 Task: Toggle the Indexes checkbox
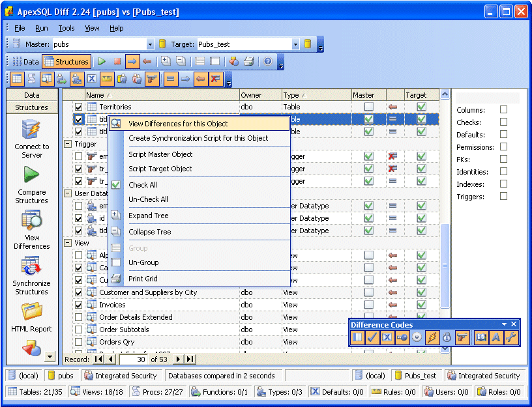503,184
